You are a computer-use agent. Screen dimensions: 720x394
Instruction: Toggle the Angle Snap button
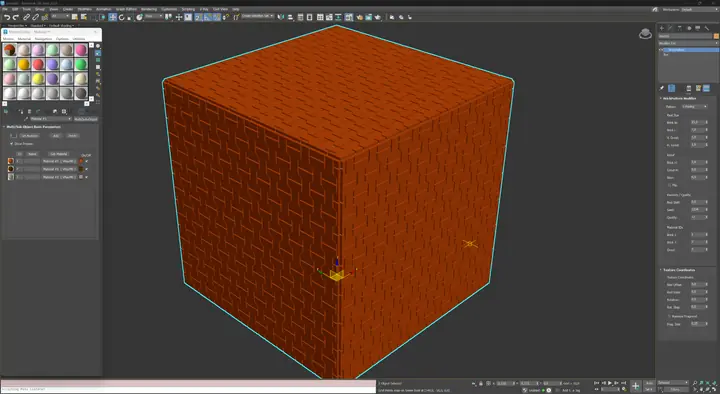[208, 17]
